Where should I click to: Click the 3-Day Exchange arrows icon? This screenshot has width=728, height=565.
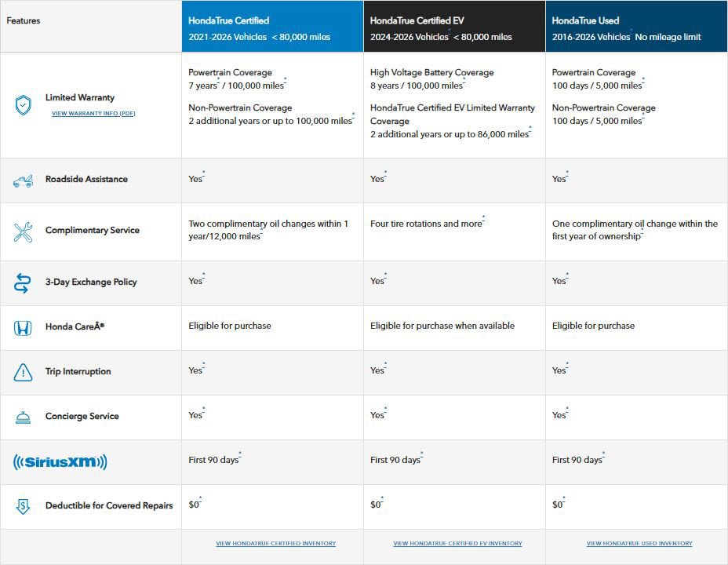[x=24, y=283]
